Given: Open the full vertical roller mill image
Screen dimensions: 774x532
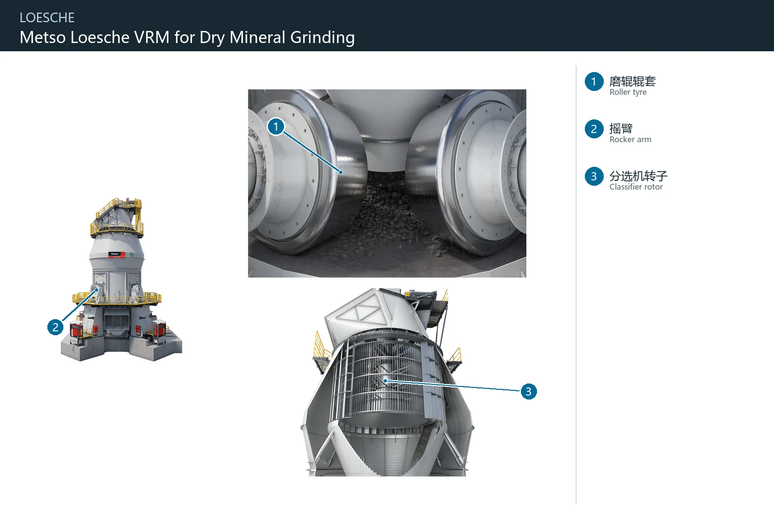Looking at the screenshot, I should [x=121, y=279].
